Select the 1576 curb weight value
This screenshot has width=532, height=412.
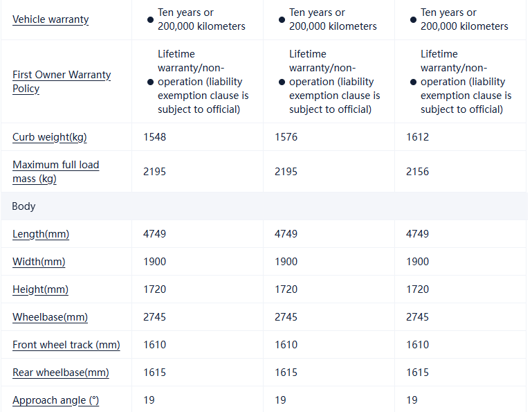[x=286, y=137]
